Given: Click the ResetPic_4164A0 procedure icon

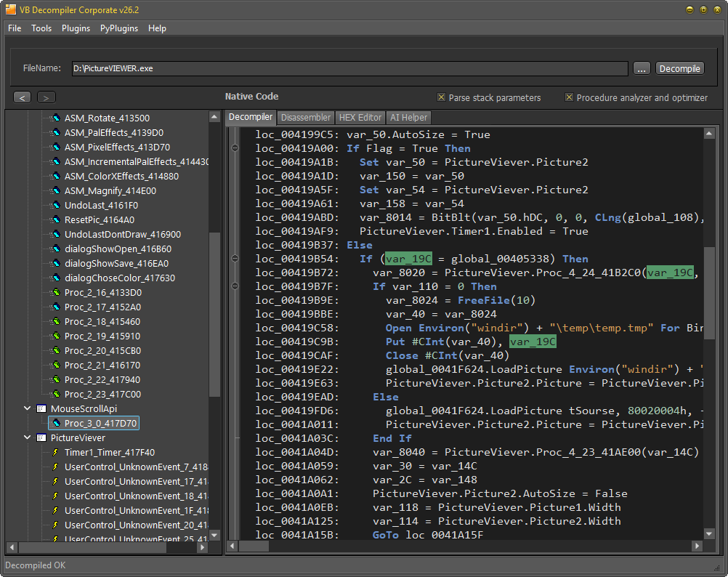Looking at the screenshot, I should (56, 220).
